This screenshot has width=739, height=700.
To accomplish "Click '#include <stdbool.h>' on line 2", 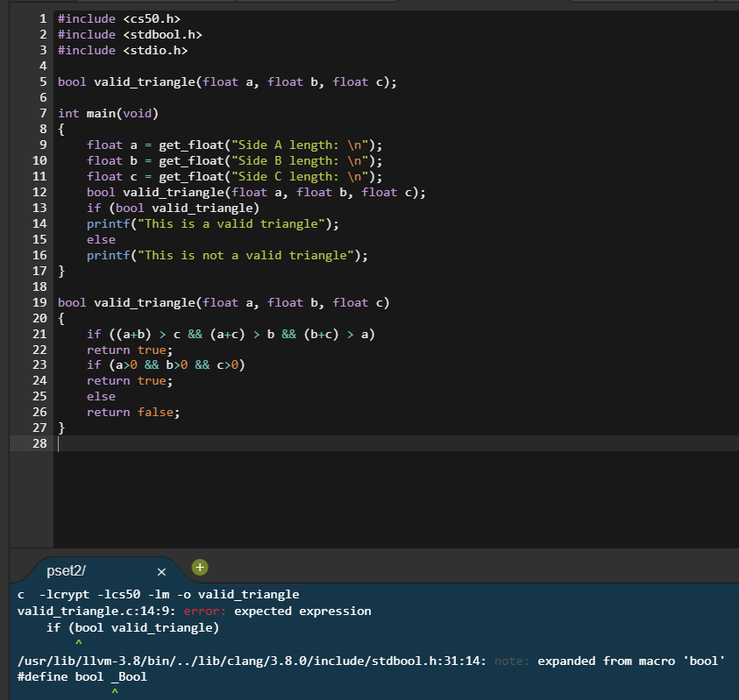I will 130,34.
